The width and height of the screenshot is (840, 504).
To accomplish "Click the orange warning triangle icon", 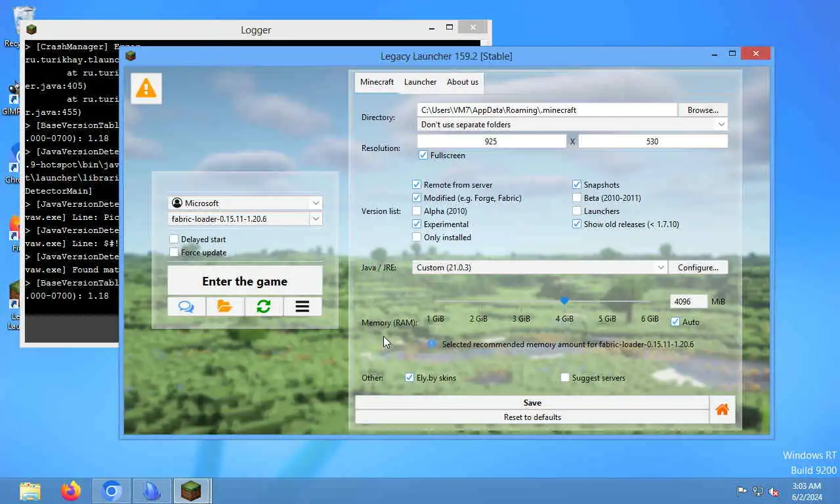I will point(146,88).
